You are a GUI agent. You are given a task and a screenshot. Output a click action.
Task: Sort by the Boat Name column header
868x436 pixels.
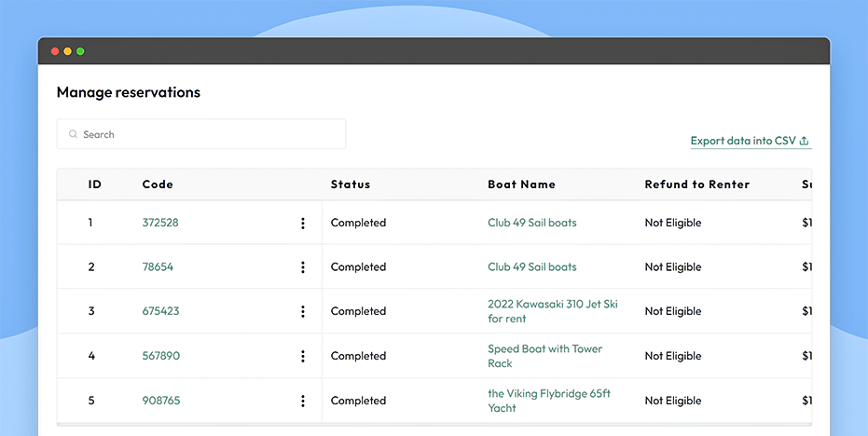coord(521,184)
